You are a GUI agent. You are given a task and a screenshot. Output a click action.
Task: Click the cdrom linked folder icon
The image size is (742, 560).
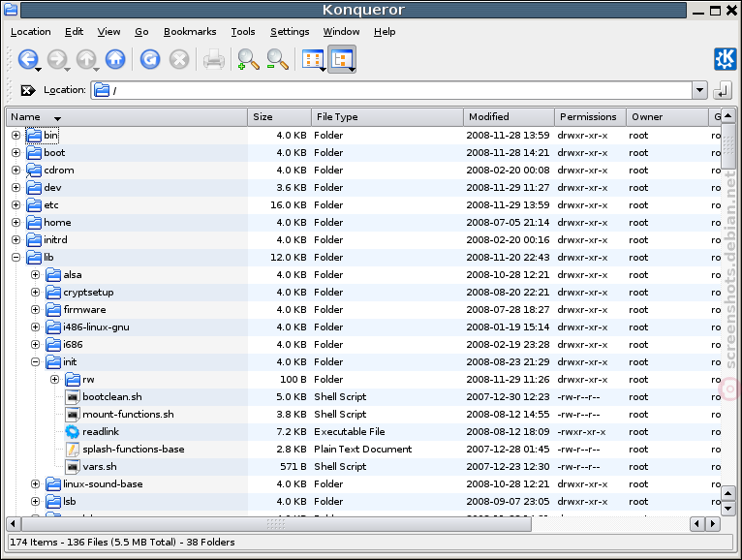(x=34, y=171)
